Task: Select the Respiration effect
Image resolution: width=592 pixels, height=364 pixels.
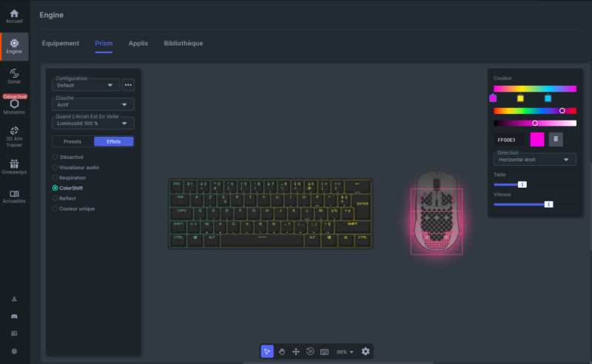Action: pos(55,178)
